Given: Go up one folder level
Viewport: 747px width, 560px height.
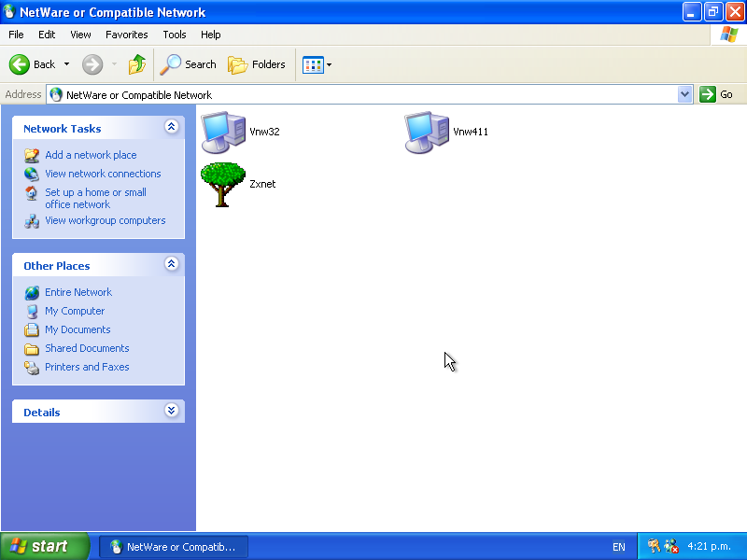Looking at the screenshot, I should click(x=137, y=64).
